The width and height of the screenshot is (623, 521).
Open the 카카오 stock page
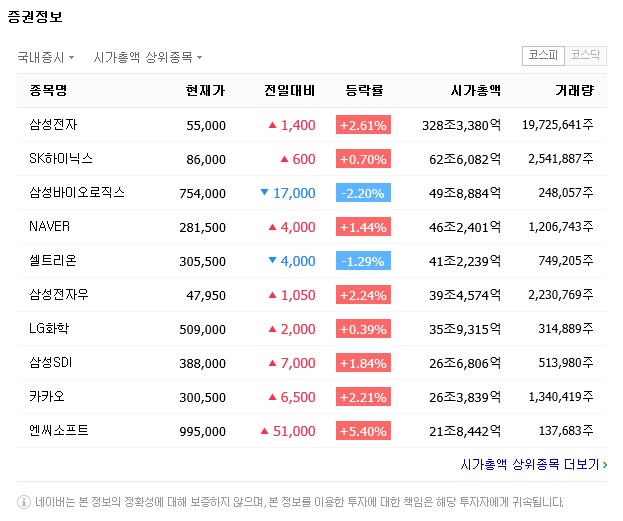click(x=46, y=397)
